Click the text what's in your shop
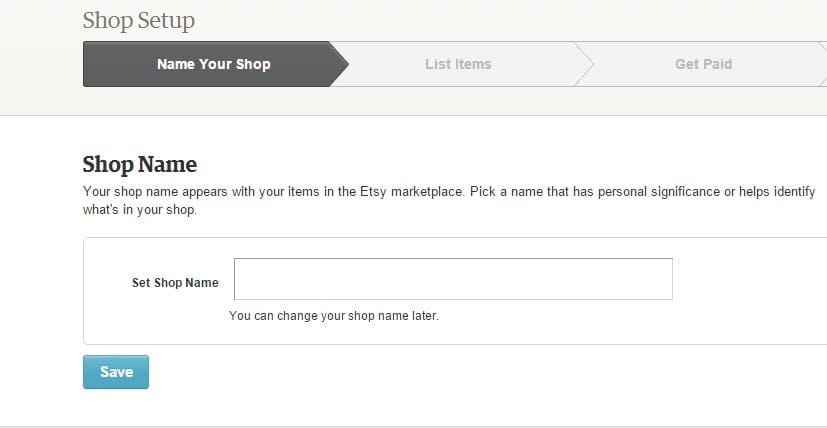The image size is (827, 428). [140, 210]
